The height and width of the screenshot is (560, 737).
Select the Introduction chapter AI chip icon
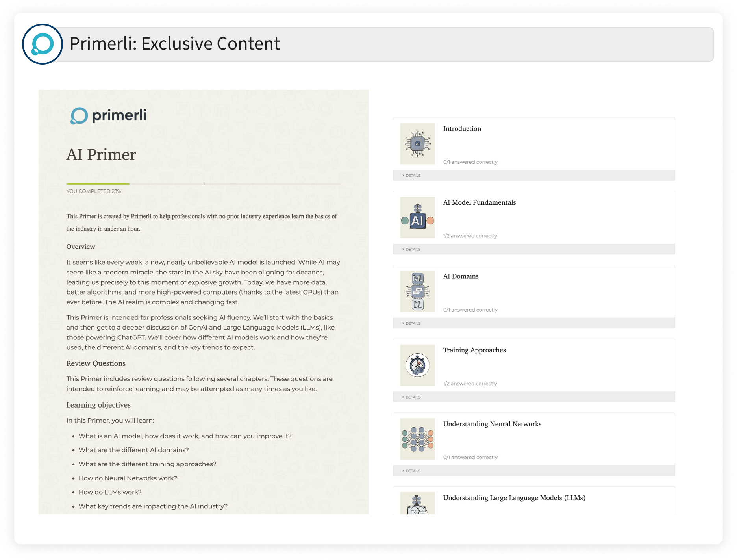click(x=418, y=143)
